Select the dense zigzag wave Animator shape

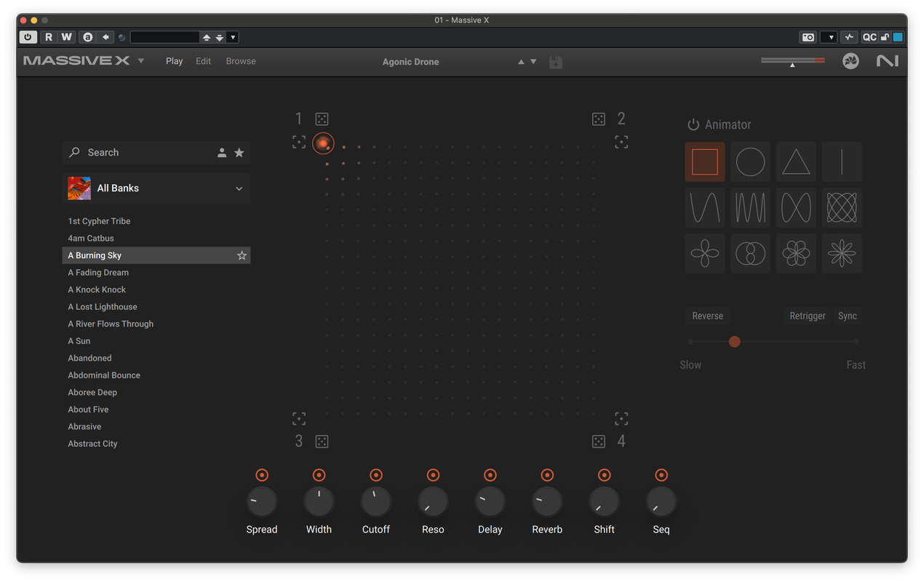[x=750, y=207]
